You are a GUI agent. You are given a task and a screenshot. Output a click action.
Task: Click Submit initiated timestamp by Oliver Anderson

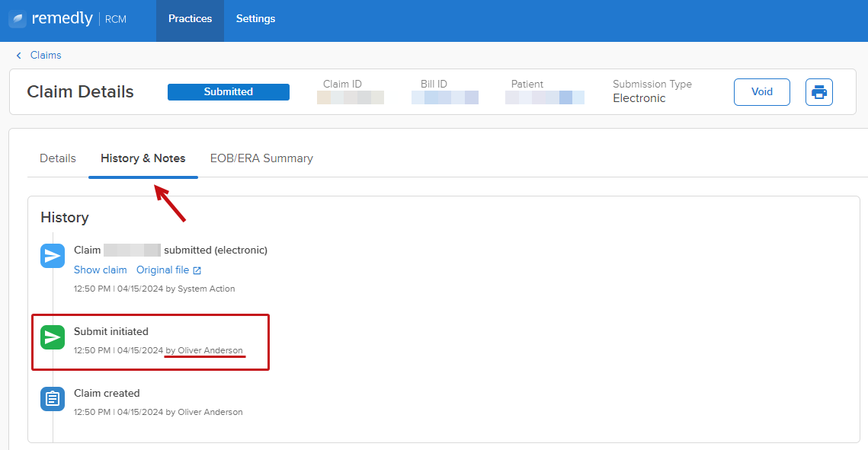[158, 350]
